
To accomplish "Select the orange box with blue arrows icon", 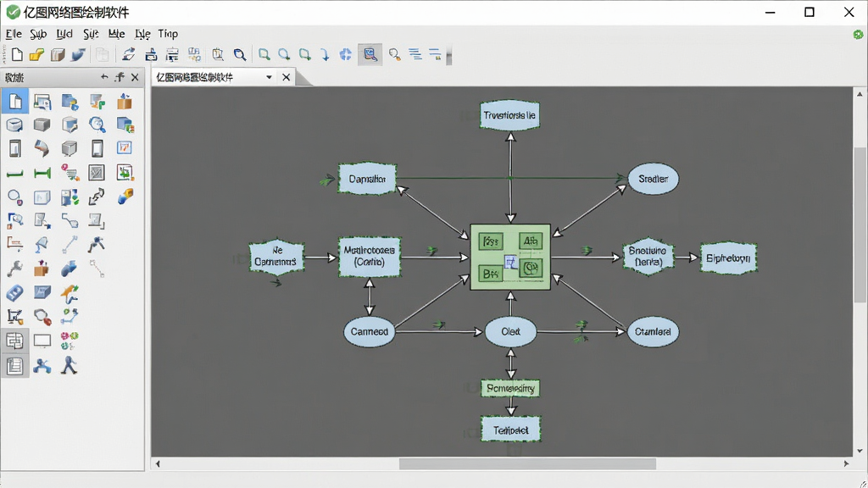I will (125, 102).
